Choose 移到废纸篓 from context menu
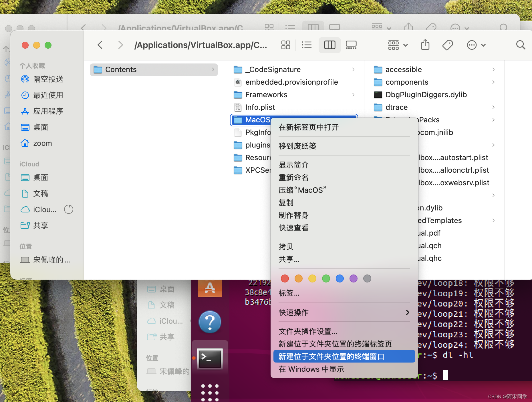The height and width of the screenshot is (402, 532). (x=344, y=146)
